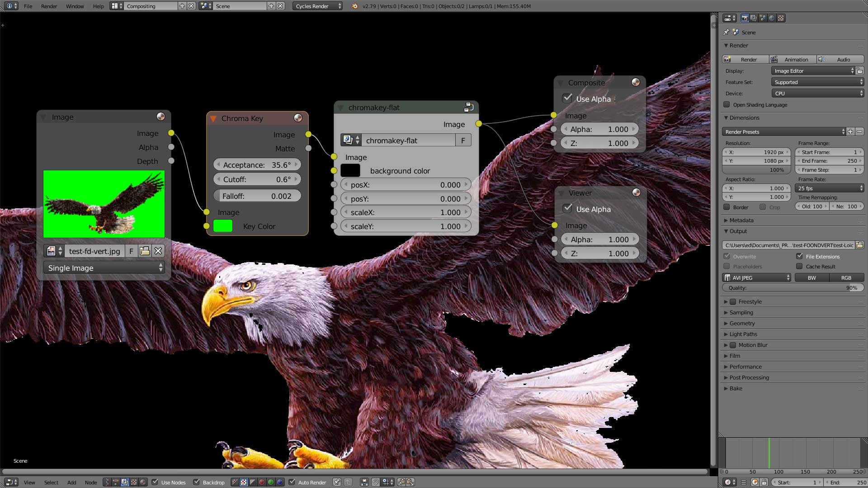Toggle File Extensions checkbox
This screenshot has width=868, height=488.
tap(799, 256)
